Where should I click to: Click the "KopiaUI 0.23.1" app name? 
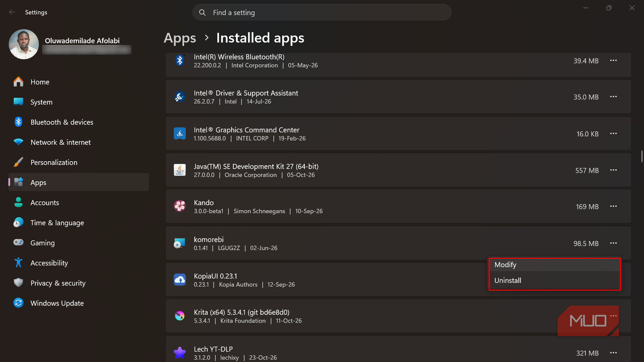[215, 276]
